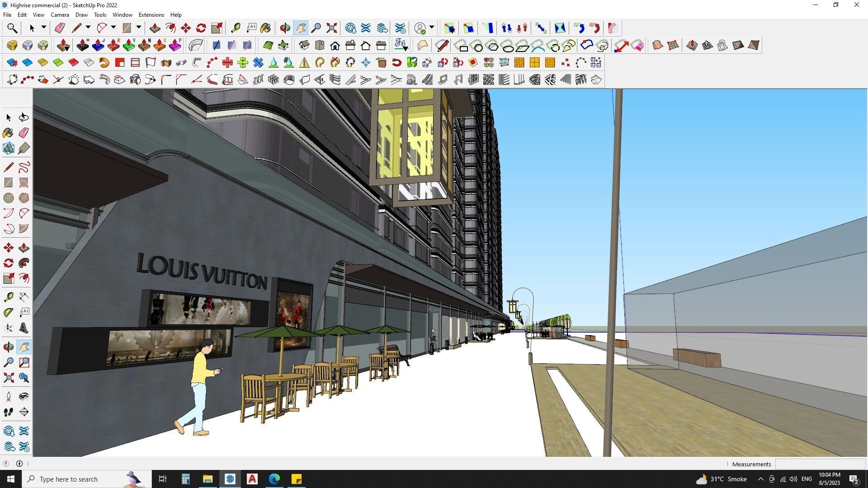Switch to Top standard view

pyautogui.click(x=320, y=45)
